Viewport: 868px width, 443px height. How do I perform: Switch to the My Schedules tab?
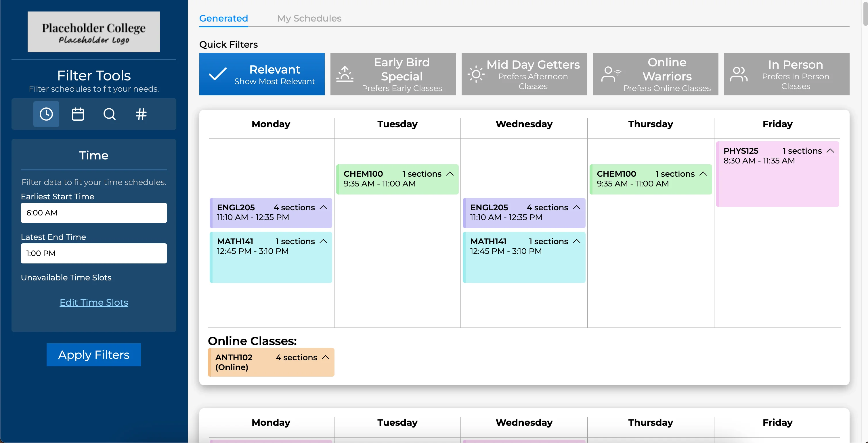pyautogui.click(x=309, y=18)
